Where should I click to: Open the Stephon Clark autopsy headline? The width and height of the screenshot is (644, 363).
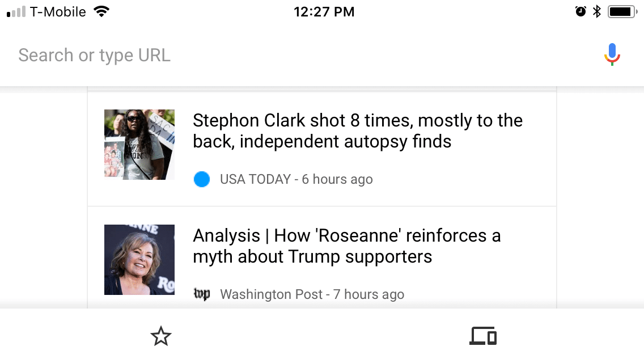(357, 131)
